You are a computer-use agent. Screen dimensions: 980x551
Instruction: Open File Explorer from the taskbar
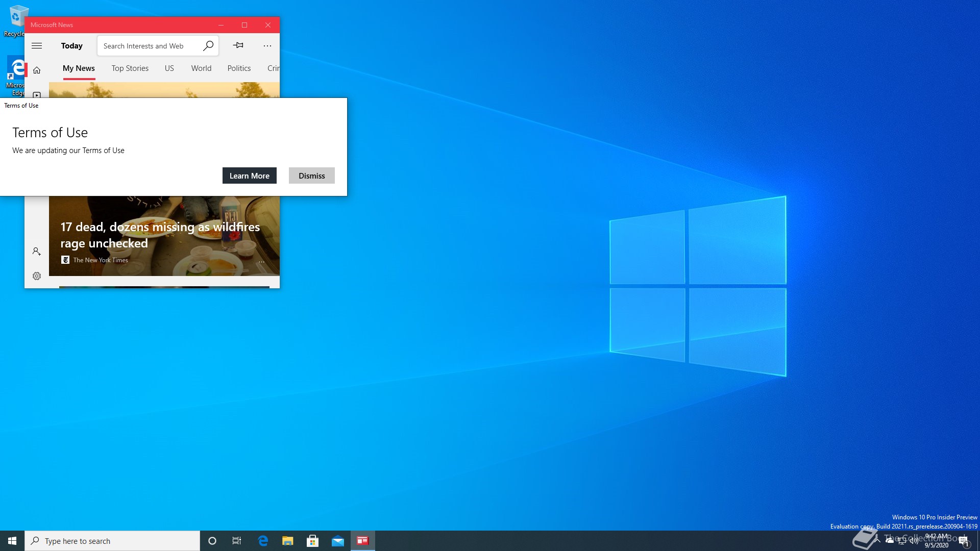(x=288, y=541)
